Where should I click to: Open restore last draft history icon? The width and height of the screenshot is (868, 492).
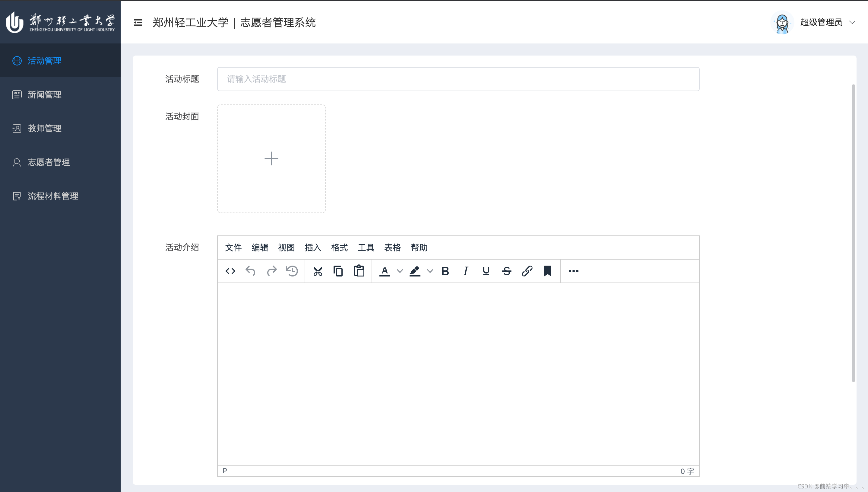click(292, 271)
